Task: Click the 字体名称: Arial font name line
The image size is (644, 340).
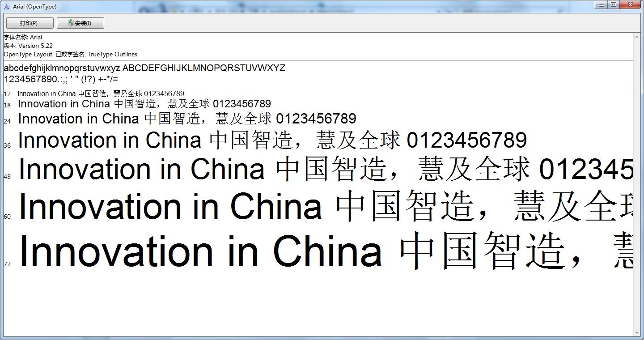Action: point(23,37)
